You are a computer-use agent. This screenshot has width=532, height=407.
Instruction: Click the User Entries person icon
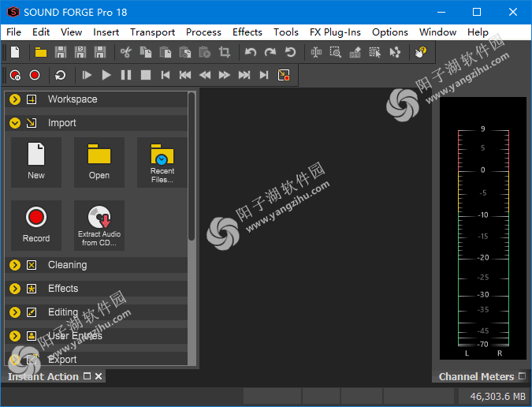coord(32,336)
